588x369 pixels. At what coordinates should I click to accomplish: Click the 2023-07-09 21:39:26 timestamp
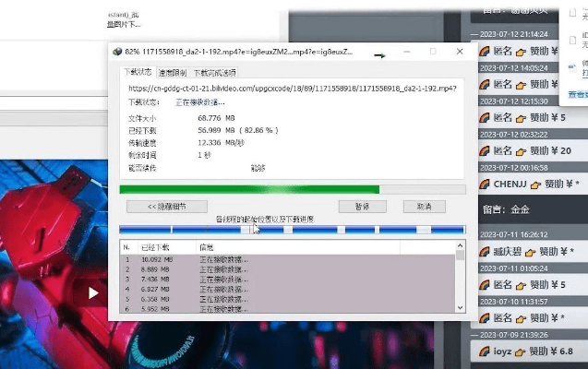[514, 335]
